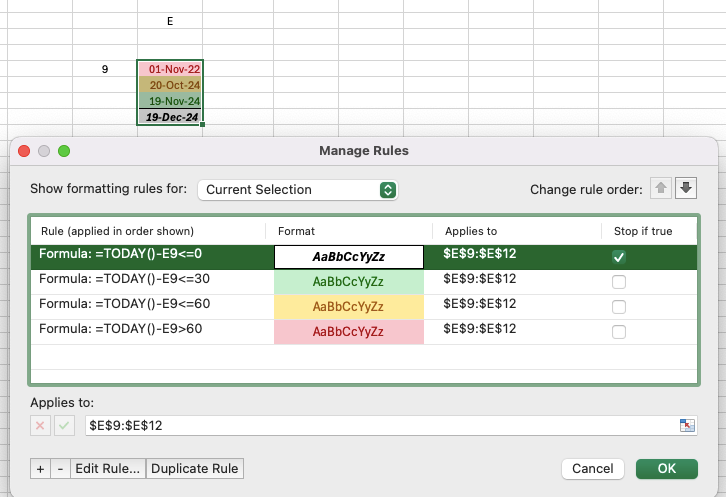Select spreadsheet cell 19-Dec-24
Screen dimensions: 726x497
170,117
